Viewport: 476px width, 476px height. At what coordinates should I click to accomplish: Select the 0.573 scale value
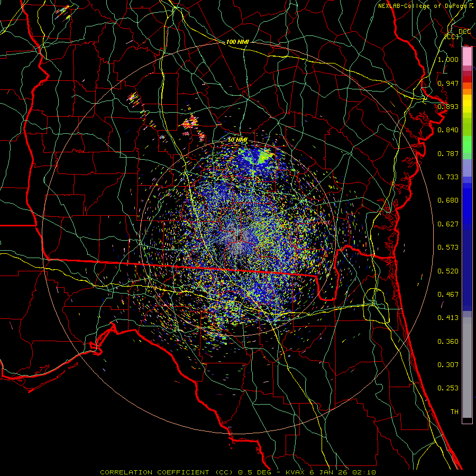click(448, 248)
